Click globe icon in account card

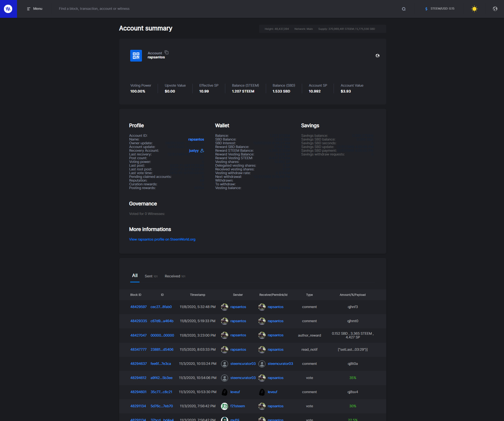coord(378,56)
